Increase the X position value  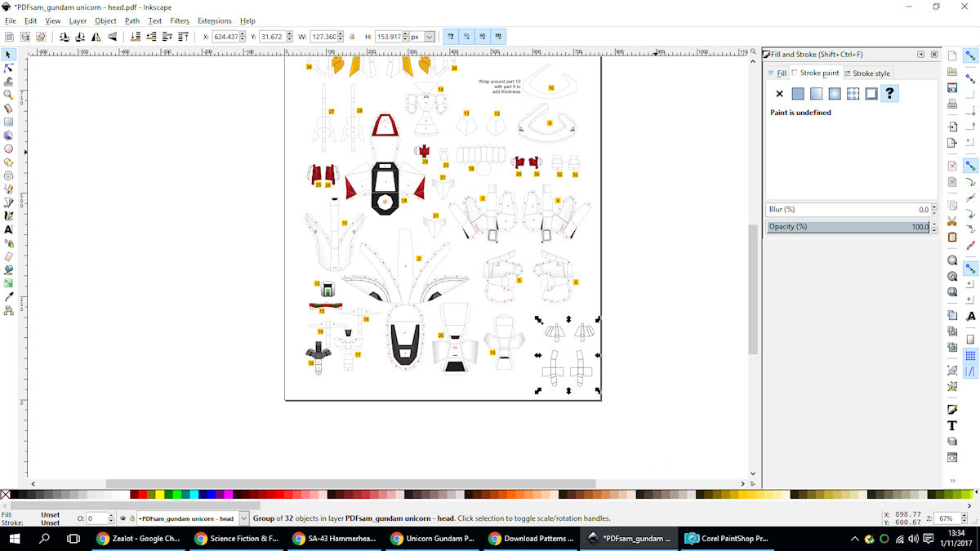(x=243, y=34)
